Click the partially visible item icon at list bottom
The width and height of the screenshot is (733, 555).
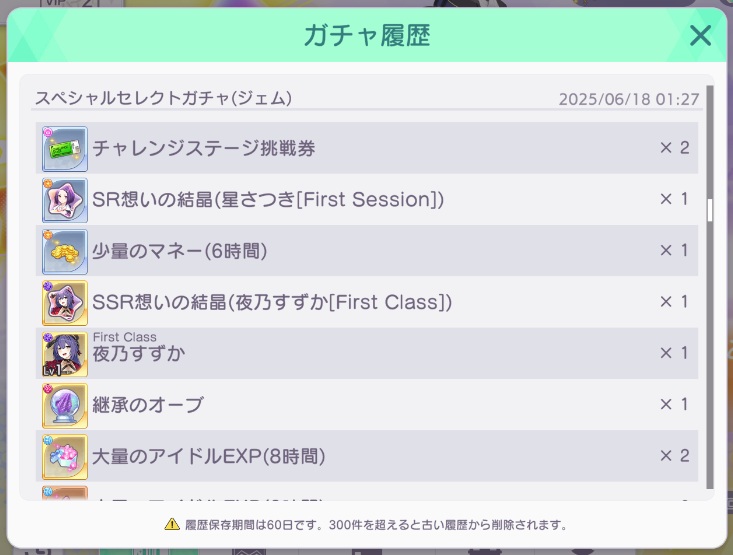click(65, 493)
